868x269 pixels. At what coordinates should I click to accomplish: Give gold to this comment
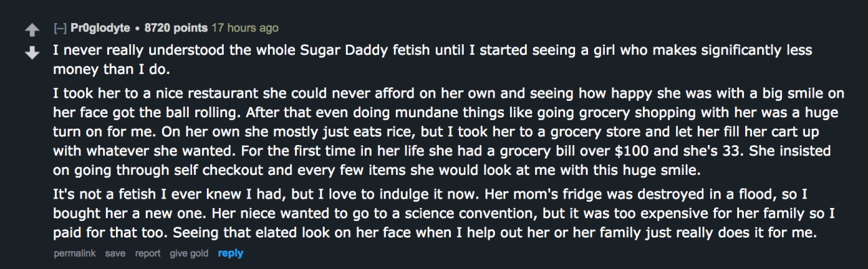click(189, 253)
